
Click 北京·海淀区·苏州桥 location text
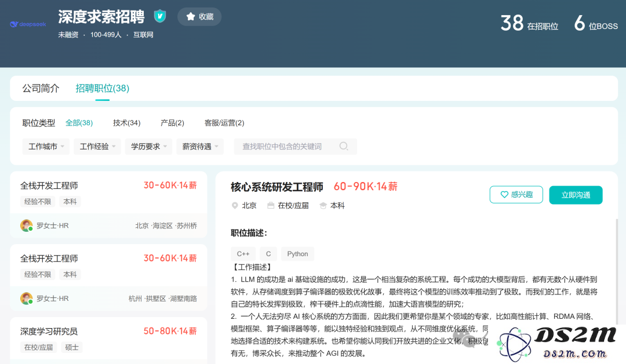pyautogui.click(x=166, y=226)
